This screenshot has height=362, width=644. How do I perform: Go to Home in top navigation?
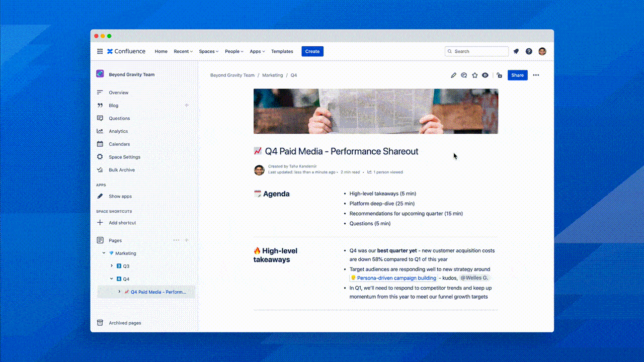161,51
